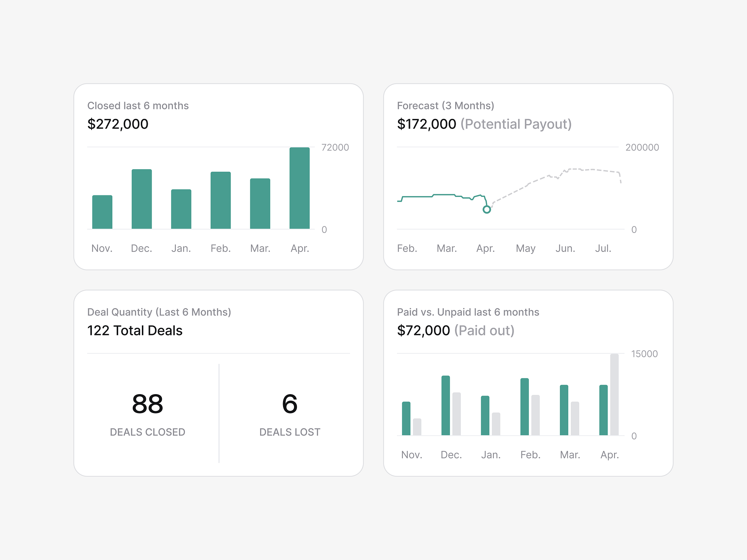Viewport: 747px width, 560px height.
Task: Click the '122 Total Deals' heading
Action: [x=135, y=331]
